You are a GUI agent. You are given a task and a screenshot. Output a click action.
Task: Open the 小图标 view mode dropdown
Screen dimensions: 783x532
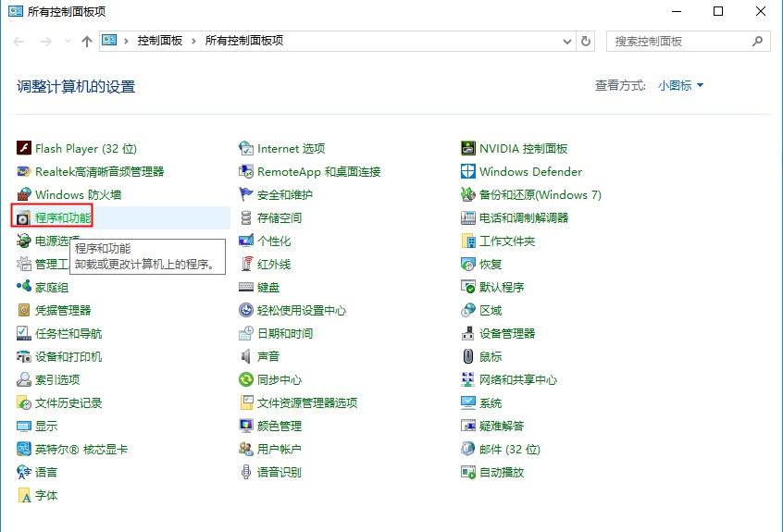680,86
